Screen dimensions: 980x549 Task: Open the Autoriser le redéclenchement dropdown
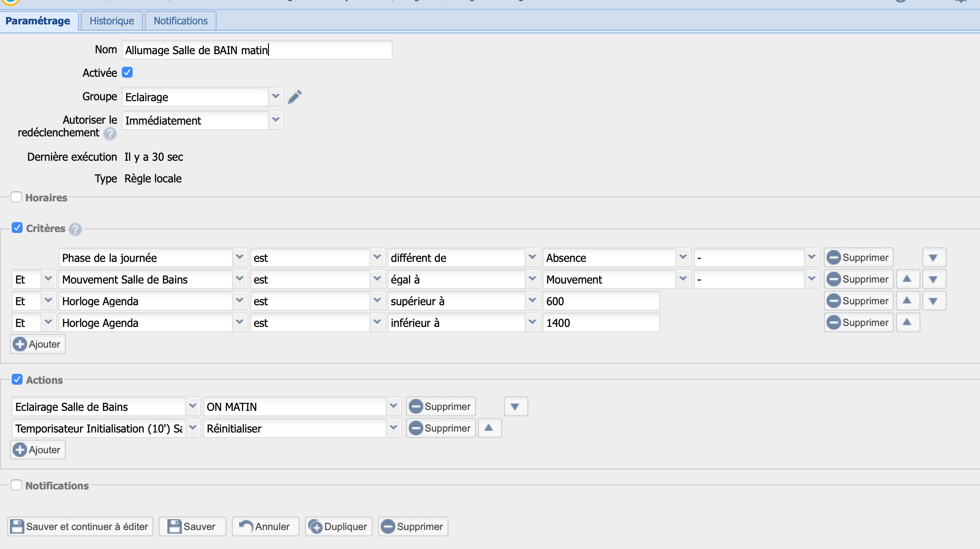click(x=275, y=120)
